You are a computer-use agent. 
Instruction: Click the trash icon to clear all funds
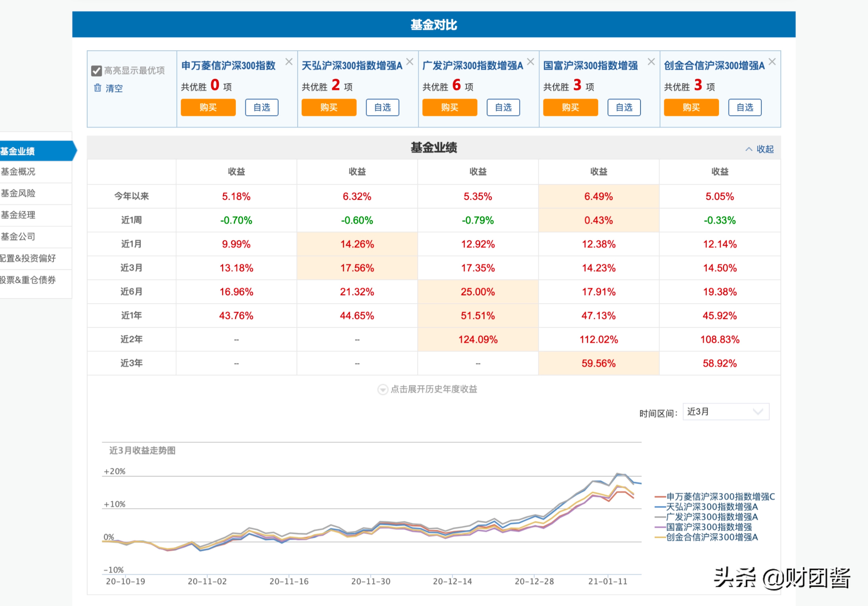98,88
